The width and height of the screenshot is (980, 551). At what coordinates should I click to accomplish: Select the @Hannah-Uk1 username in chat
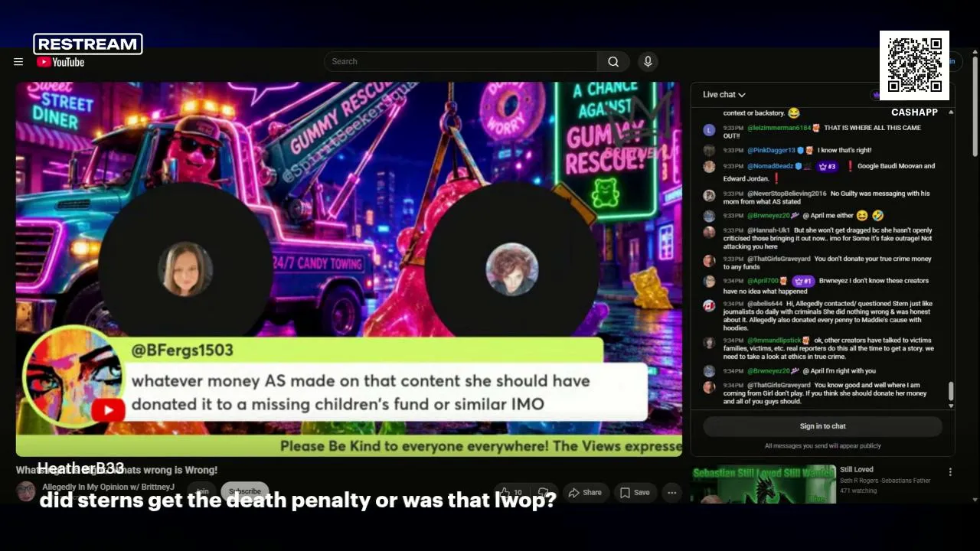769,230
